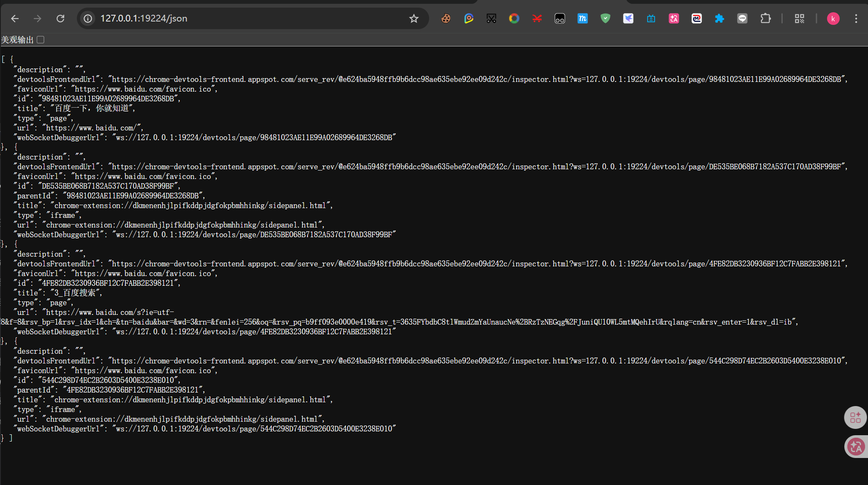Click the floating grid sparkle button on right edge
Image resolution: width=868 pixels, height=485 pixels.
(x=855, y=417)
